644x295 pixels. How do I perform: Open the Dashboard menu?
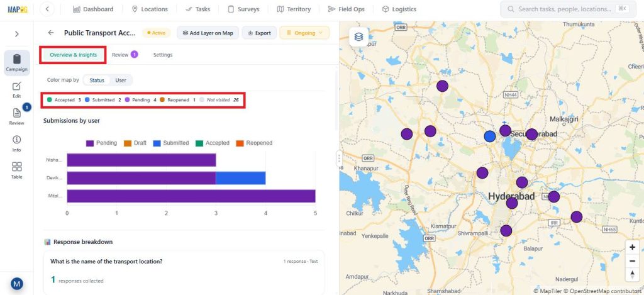tap(93, 9)
